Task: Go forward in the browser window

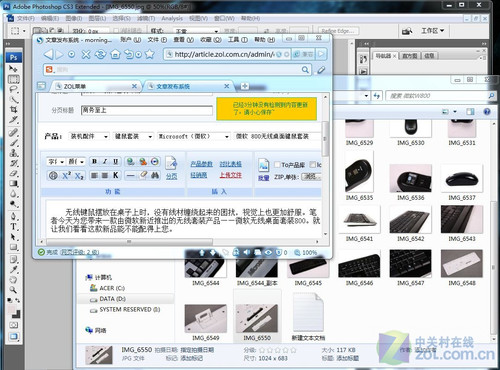Action: (x=59, y=54)
